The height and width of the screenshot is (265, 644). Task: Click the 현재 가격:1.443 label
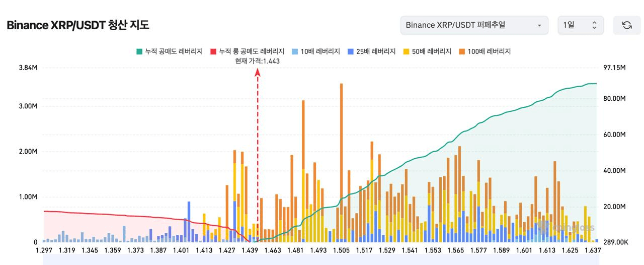point(257,61)
